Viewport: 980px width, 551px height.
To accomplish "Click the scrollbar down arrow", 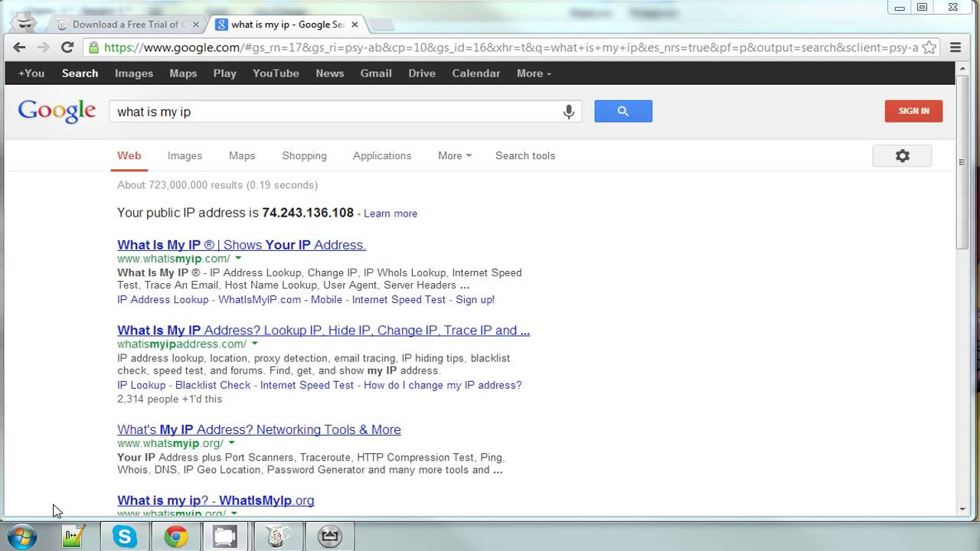I will [x=962, y=510].
